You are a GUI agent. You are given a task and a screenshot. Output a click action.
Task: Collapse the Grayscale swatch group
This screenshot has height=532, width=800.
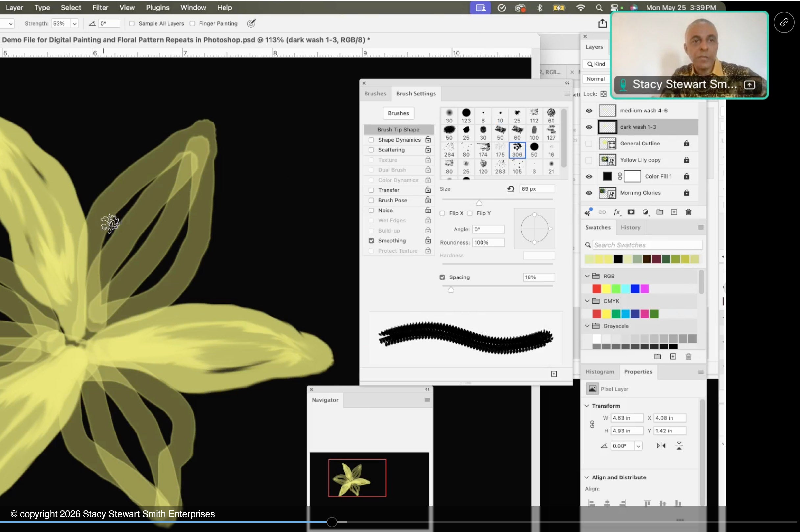(587, 326)
